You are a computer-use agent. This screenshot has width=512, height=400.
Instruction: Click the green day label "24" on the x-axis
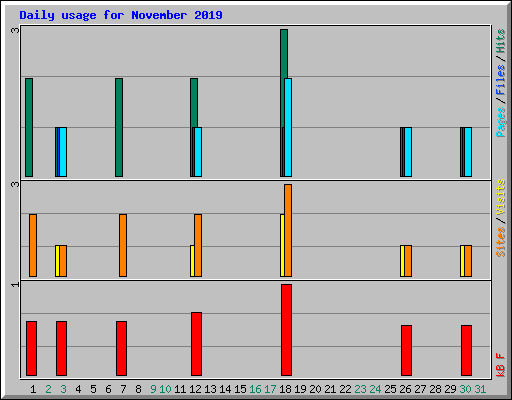[375, 389]
